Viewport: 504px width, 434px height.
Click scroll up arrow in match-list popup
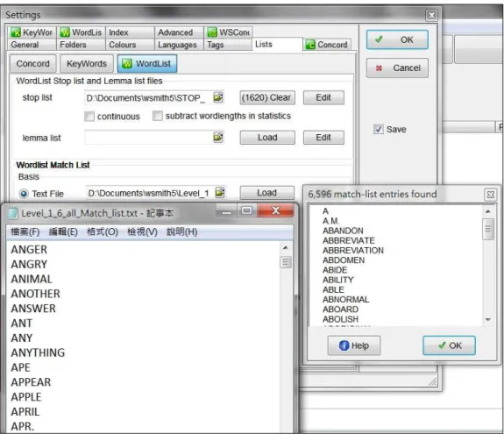(488, 211)
